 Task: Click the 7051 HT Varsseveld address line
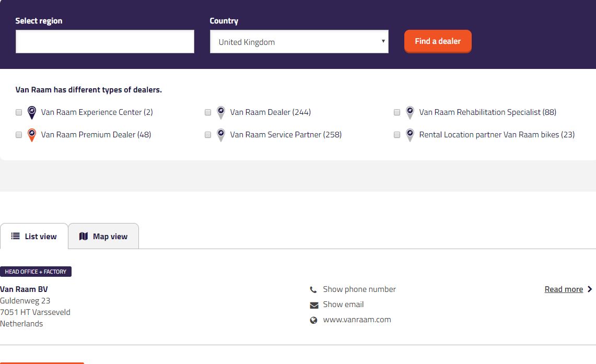click(35, 312)
